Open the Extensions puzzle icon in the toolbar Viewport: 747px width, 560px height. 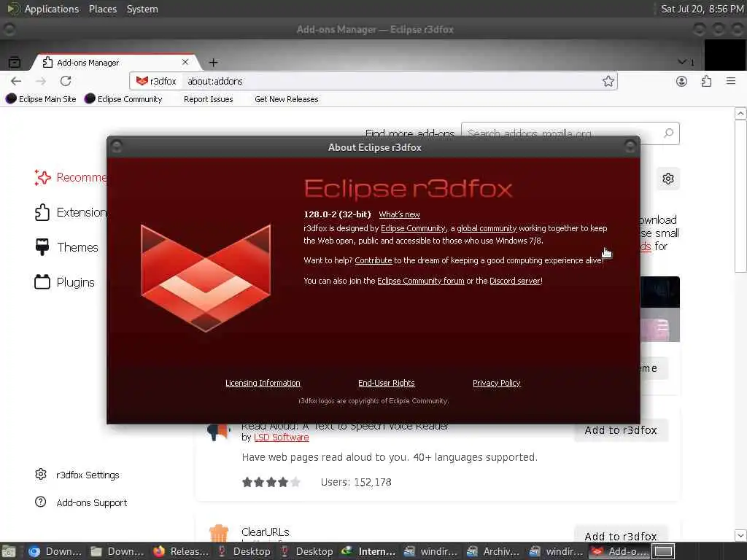pos(706,81)
